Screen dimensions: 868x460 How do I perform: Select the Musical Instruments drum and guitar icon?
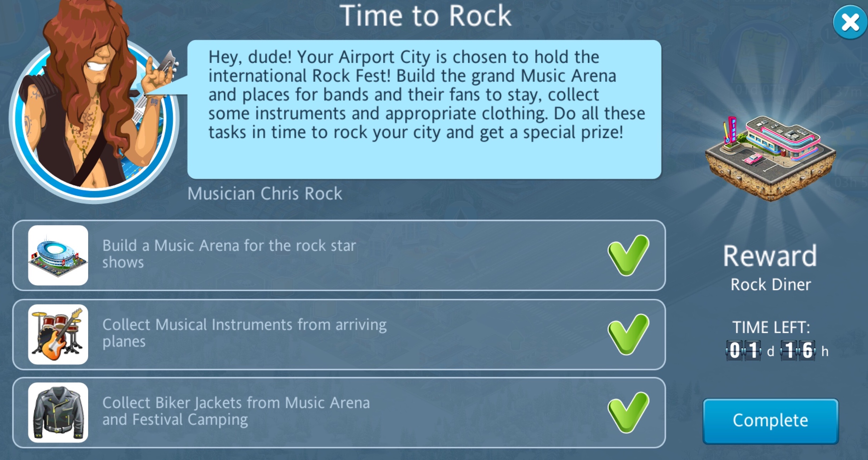pos(58,334)
